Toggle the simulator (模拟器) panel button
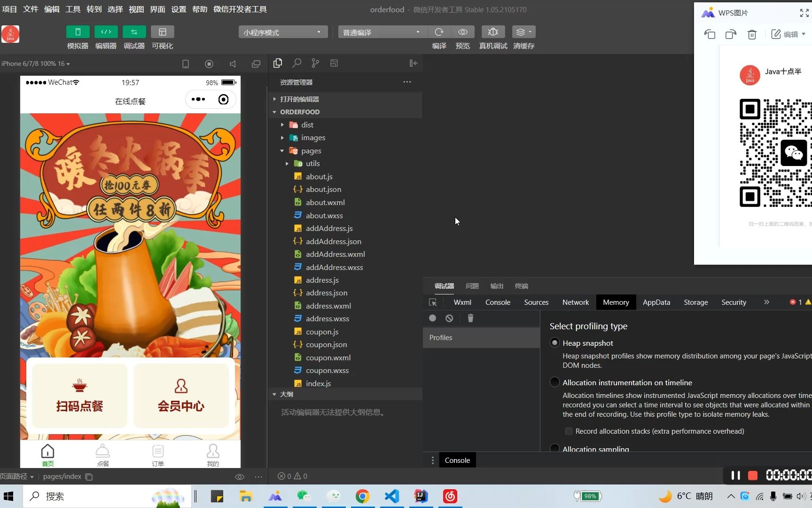The width and height of the screenshot is (812, 508). click(78, 32)
